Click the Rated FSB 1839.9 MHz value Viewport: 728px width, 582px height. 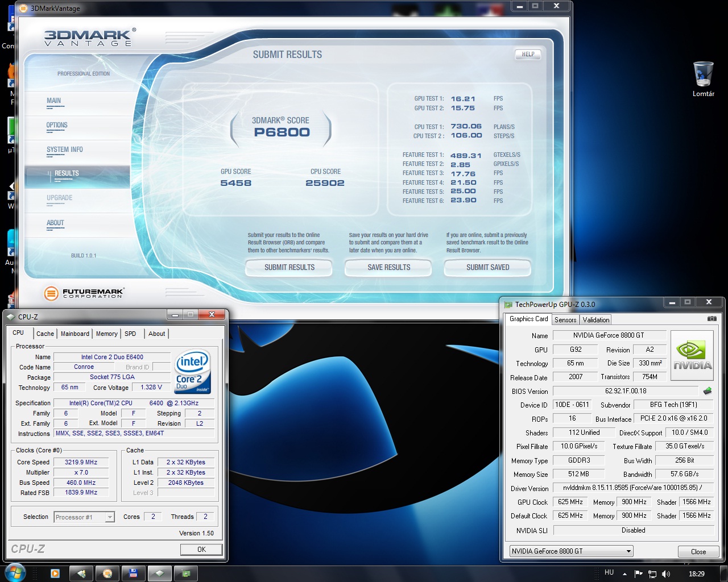[x=81, y=492]
